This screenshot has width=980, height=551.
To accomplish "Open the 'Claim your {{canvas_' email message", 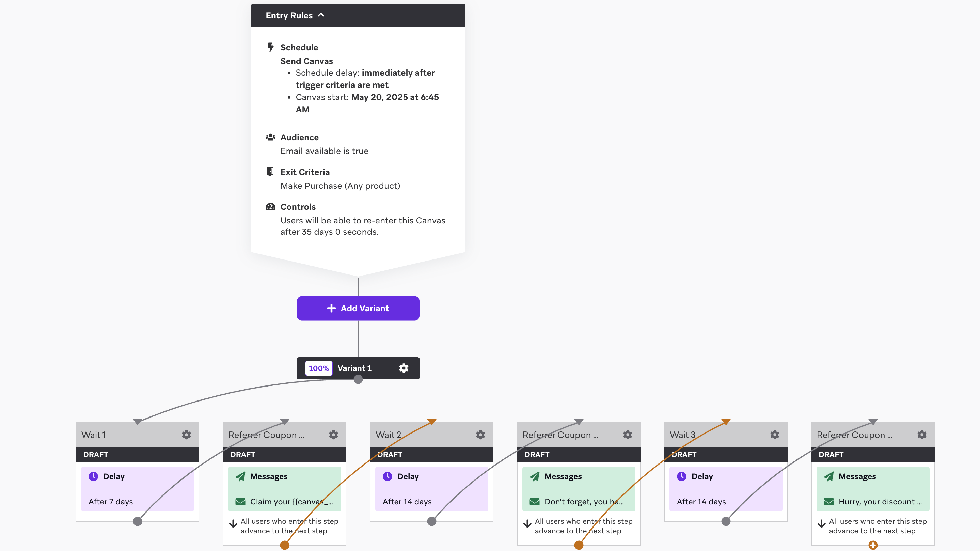I will (285, 502).
